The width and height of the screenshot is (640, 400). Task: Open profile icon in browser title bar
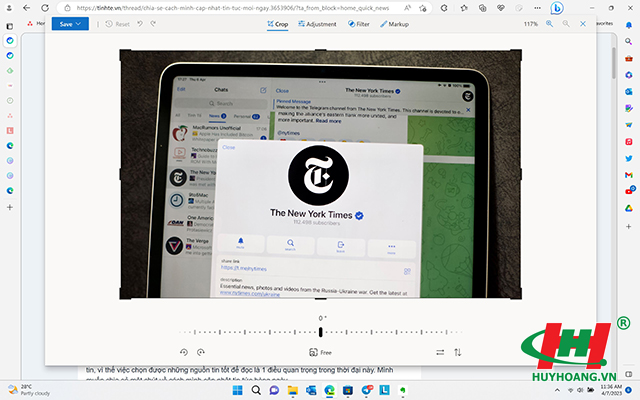pos(9,8)
